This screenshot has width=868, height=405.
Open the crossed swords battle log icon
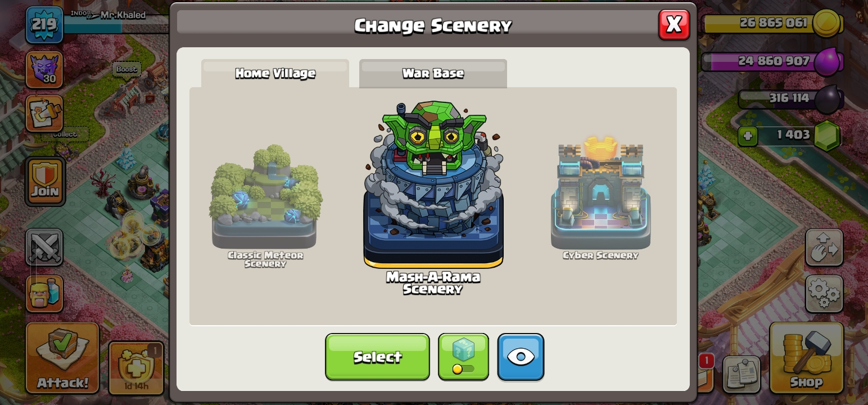44,247
